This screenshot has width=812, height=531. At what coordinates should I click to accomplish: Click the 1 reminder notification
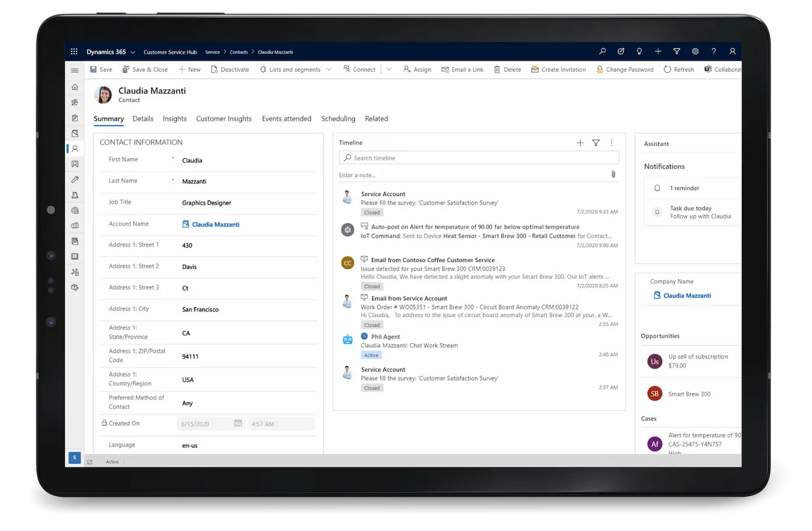pos(693,188)
